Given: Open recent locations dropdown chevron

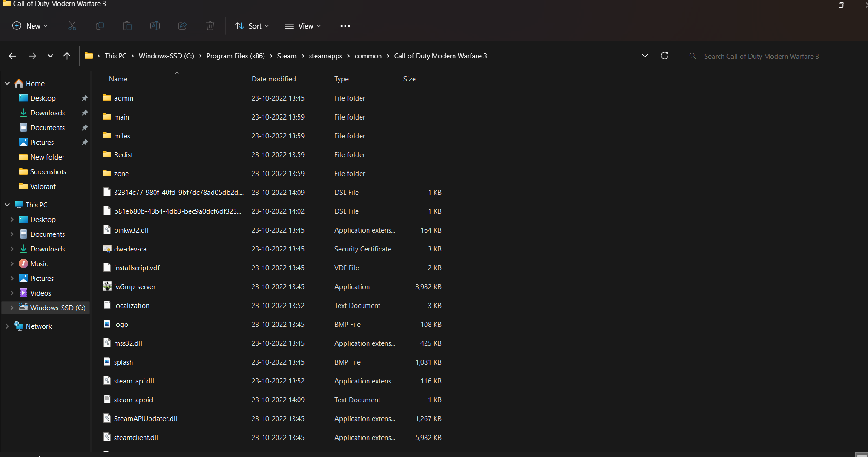Looking at the screenshot, I should 50,56.
